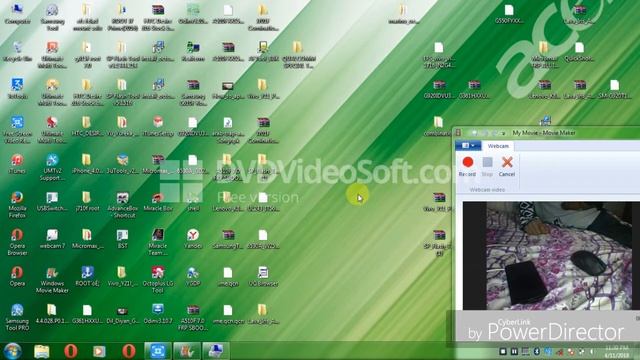Image resolution: width=640 pixels, height=360 pixels.
Task: Select the ume.qcn file icon
Action: click(228, 277)
